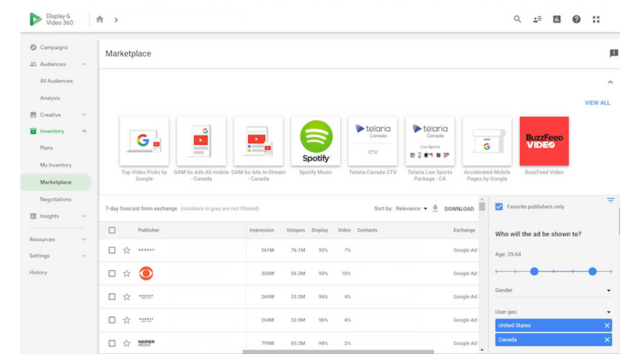Open the account list icon in header

coord(537,19)
